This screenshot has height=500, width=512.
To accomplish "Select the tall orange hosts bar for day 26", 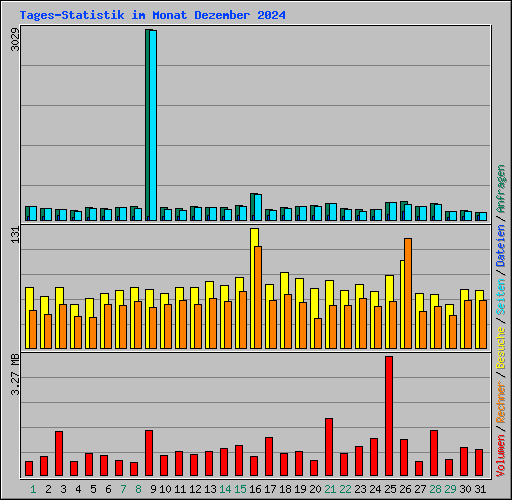I will [x=408, y=293].
